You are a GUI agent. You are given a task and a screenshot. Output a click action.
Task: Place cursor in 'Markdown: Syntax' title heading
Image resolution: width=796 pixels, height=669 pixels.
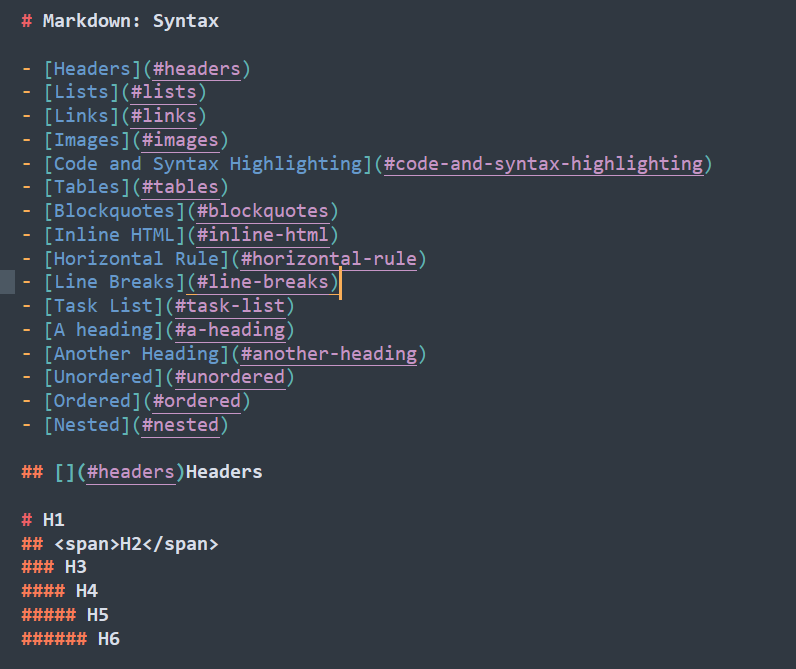pos(130,20)
